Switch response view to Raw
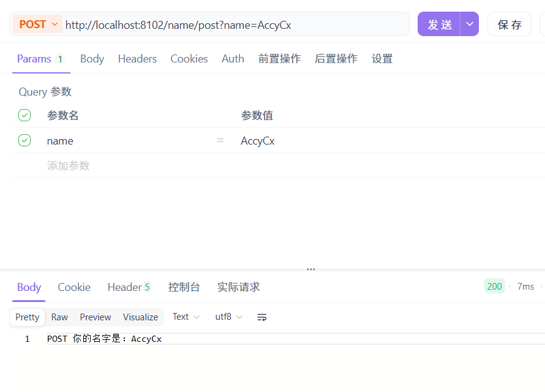Viewport: 545px width, 392px height. point(59,317)
